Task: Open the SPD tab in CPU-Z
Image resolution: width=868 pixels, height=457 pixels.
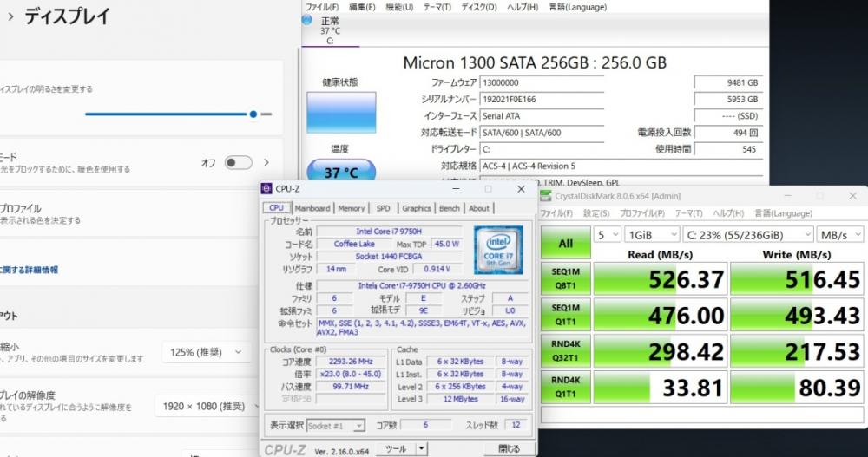Action: [383, 208]
